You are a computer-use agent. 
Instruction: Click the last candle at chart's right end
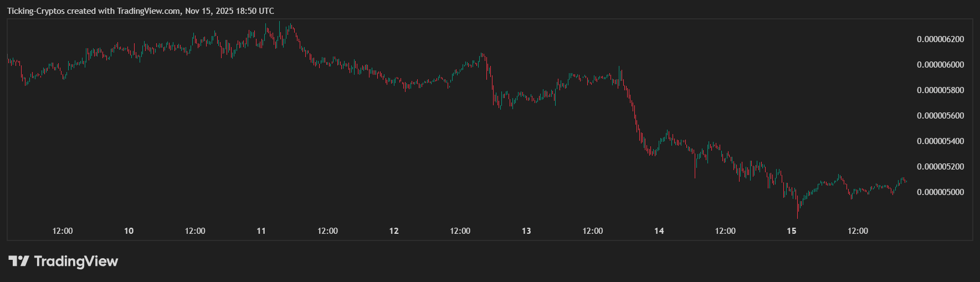pos(906,182)
